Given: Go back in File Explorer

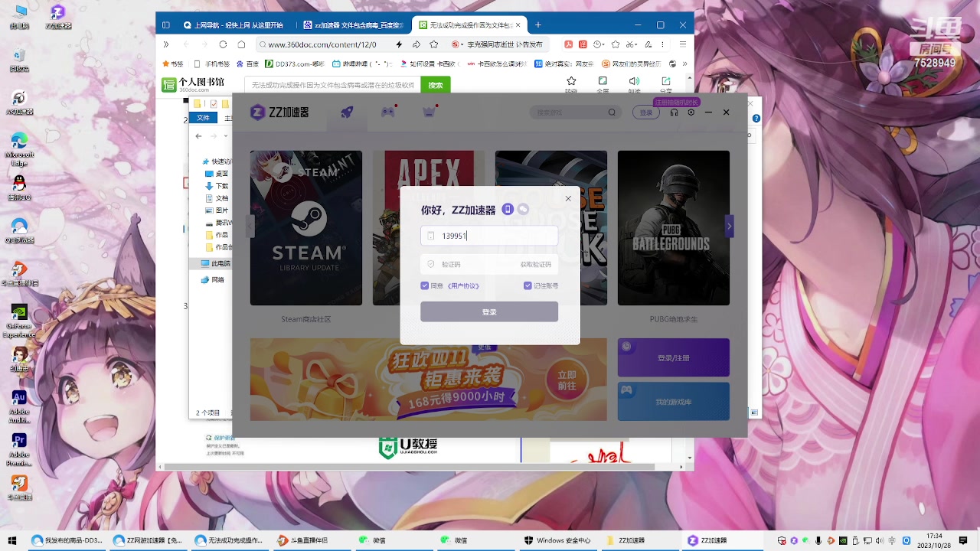Looking at the screenshot, I should [199, 136].
